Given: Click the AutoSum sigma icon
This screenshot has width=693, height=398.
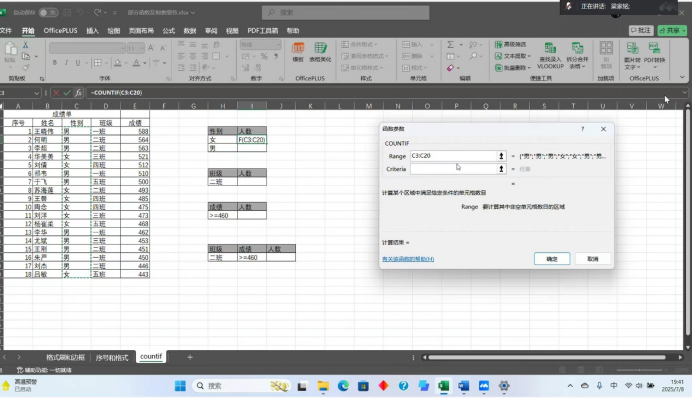Looking at the screenshot, I should coord(450,45).
